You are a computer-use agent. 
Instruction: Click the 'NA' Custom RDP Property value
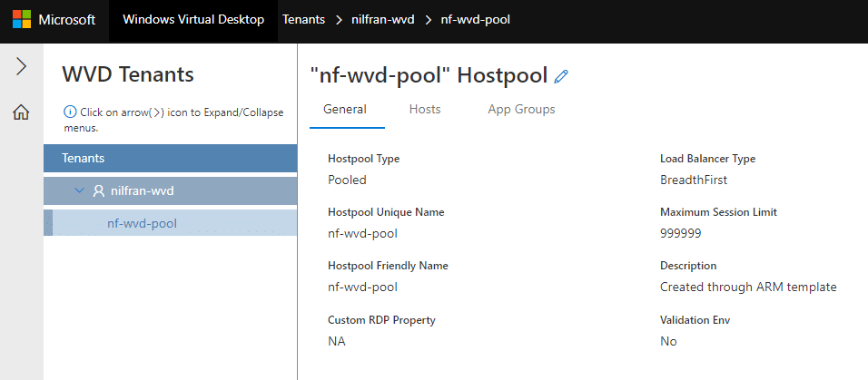pyautogui.click(x=337, y=341)
